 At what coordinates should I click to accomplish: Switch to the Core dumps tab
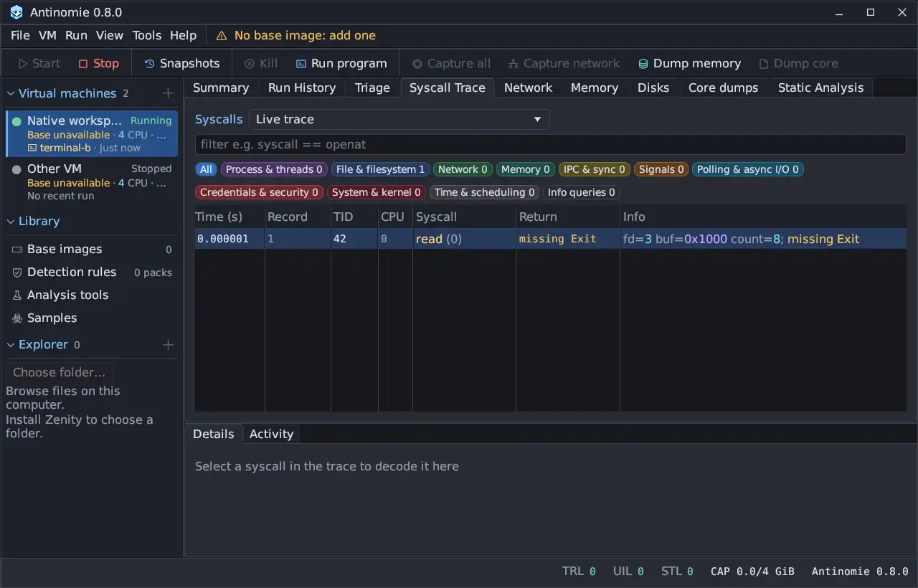tap(723, 87)
